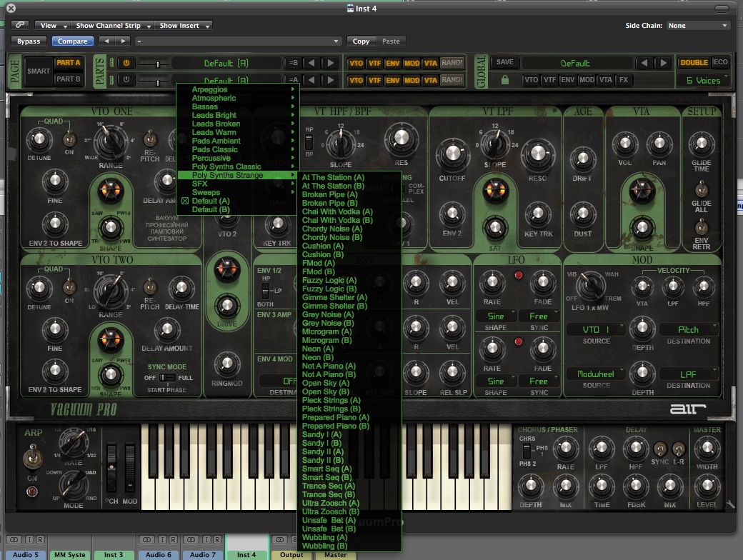Image resolution: width=743 pixels, height=560 pixels.
Task: Click the Compare button
Action: click(72, 41)
